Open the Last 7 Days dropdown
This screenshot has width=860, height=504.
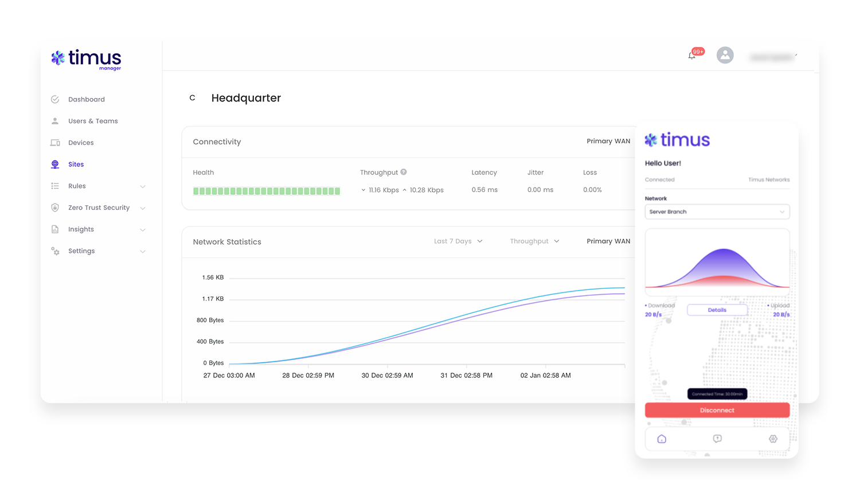click(x=458, y=241)
